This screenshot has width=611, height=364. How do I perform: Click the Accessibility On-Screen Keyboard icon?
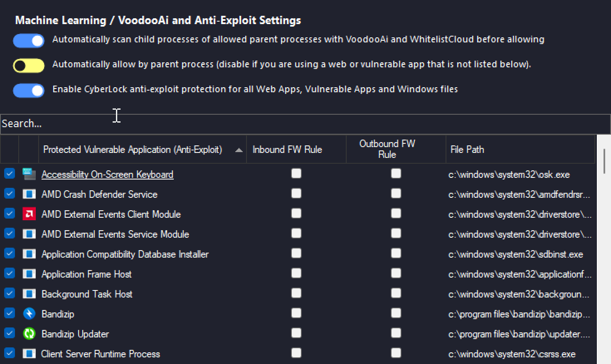pyautogui.click(x=29, y=174)
